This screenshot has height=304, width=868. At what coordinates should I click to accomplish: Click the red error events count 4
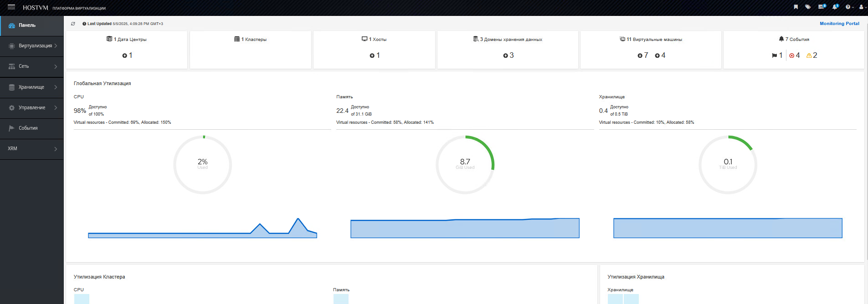point(795,56)
